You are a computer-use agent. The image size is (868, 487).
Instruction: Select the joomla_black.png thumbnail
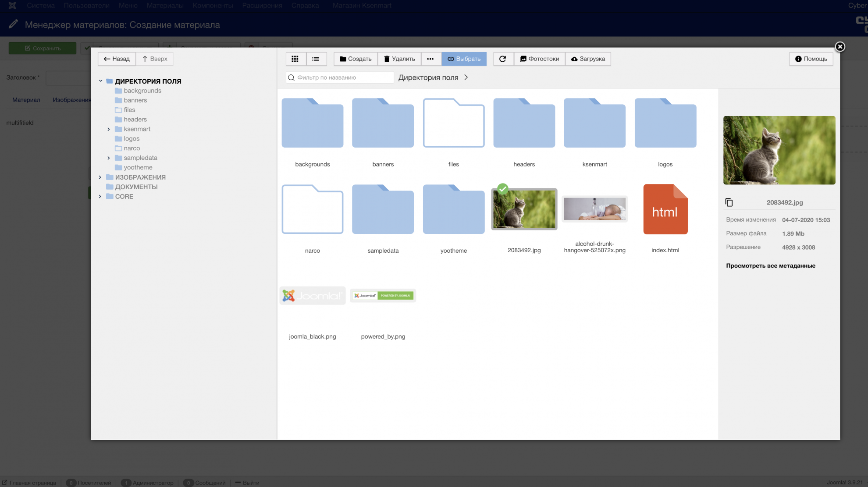313,296
